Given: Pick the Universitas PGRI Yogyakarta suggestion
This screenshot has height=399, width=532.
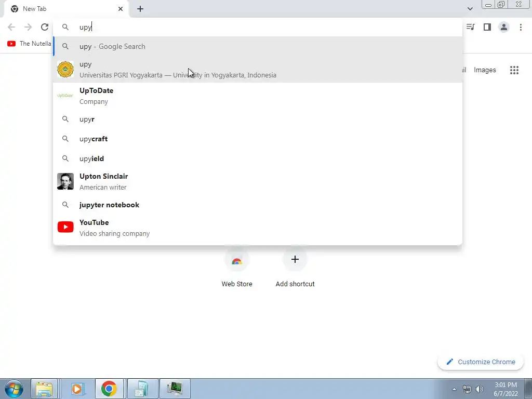Looking at the screenshot, I should coord(258,70).
